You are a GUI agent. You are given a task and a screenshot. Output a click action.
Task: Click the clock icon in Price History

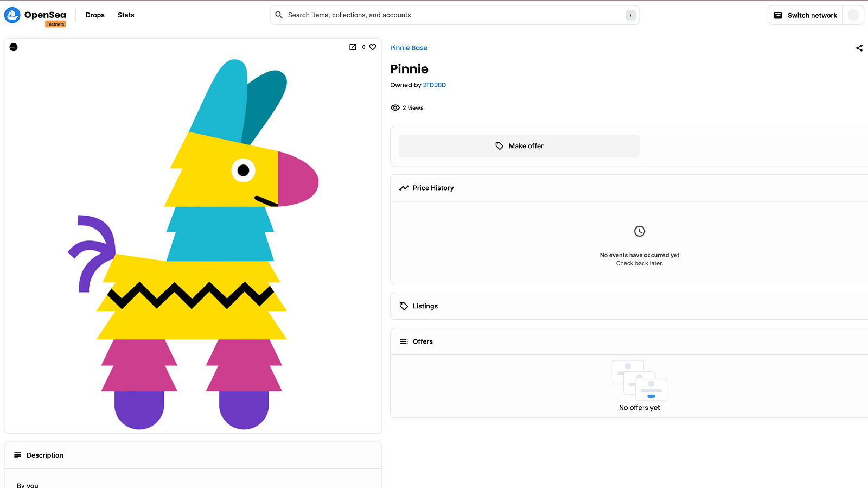[x=640, y=231]
